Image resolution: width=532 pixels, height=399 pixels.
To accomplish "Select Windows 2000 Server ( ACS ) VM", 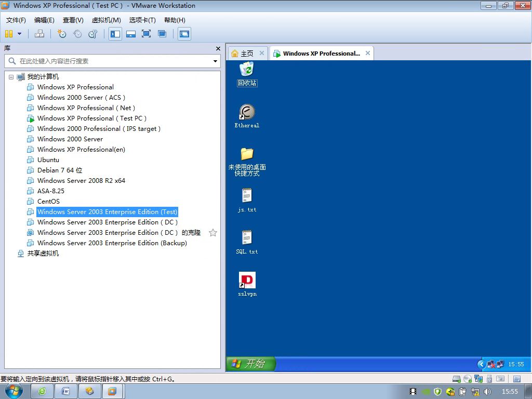I will [x=81, y=98].
